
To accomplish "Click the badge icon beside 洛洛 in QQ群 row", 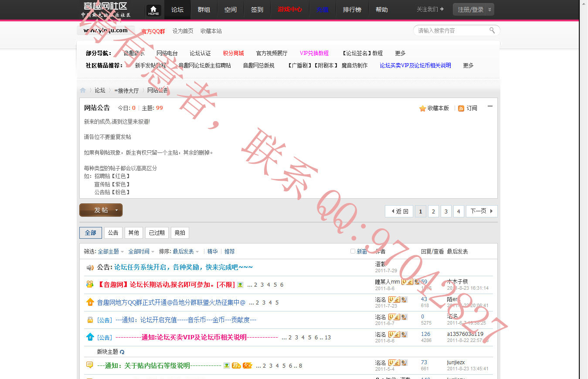I will (394, 300).
